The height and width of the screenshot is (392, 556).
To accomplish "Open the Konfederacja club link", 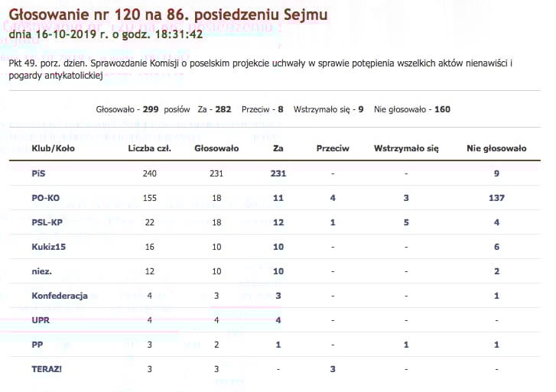I will pyautogui.click(x=59, y=296).
